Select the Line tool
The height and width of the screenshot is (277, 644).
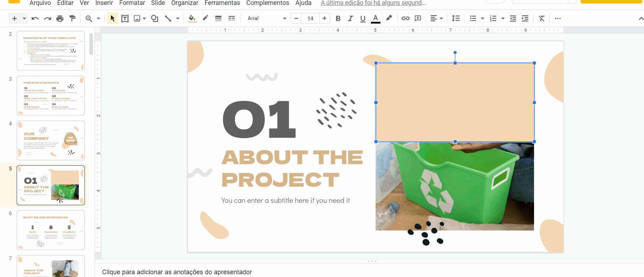click(168, 18)
